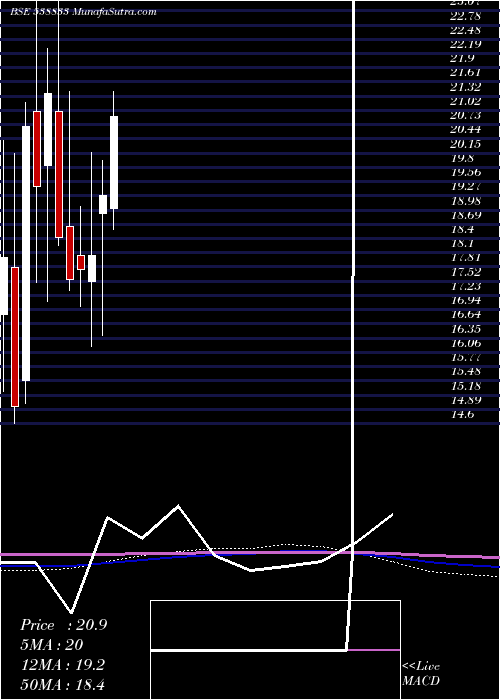Click the 19.27 price axis label
This screenshot has height=700, width=500.
click(x=466, y=187)
